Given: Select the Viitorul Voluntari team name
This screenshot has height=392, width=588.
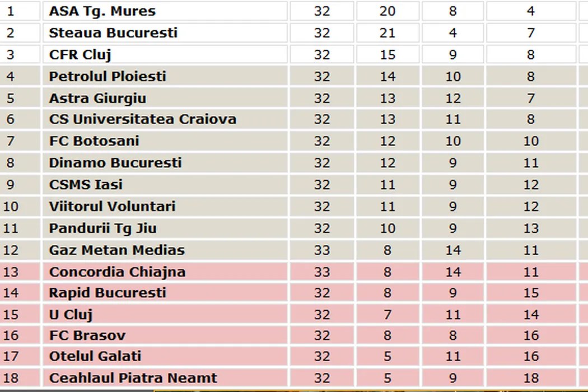Looking at the screenshot, I should tap(112, 207).
